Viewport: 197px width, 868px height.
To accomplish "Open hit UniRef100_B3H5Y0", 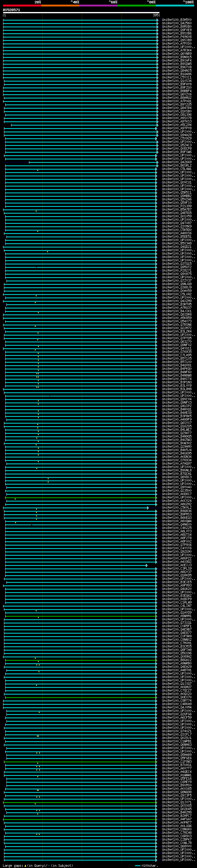I will coord(177,20).
